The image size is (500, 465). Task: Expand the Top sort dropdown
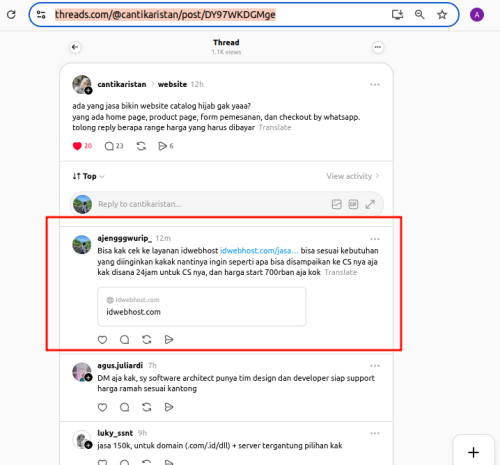[x=89, y=176]
